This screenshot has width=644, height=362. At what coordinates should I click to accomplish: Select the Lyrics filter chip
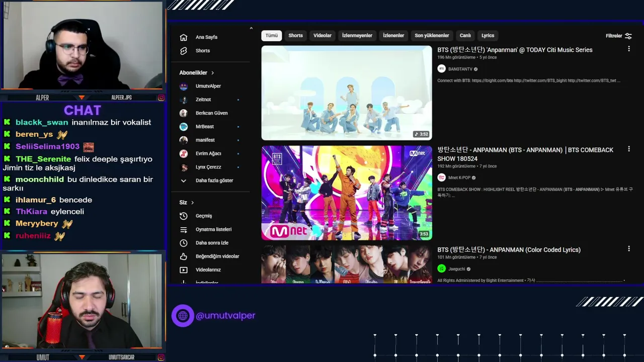tap(488, 36)
